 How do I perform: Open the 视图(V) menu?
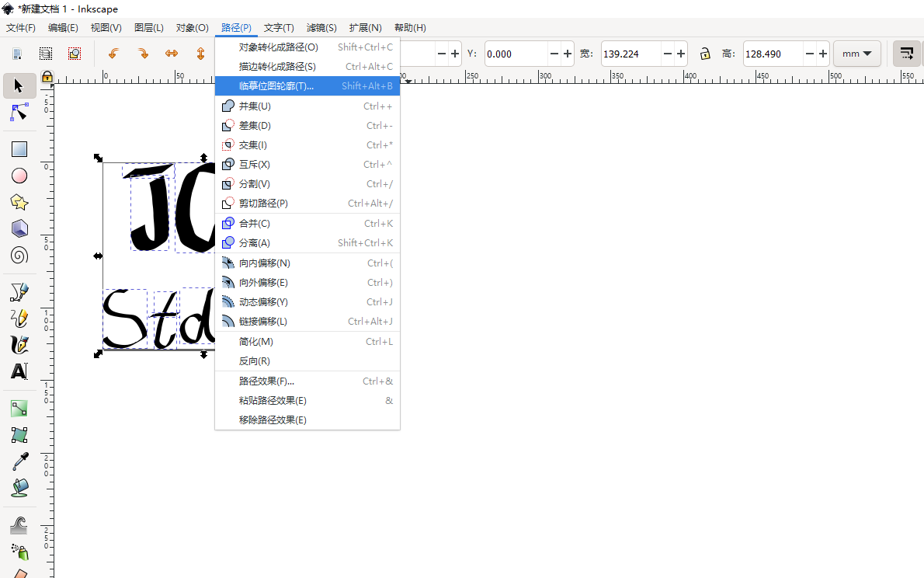[106, 28]
